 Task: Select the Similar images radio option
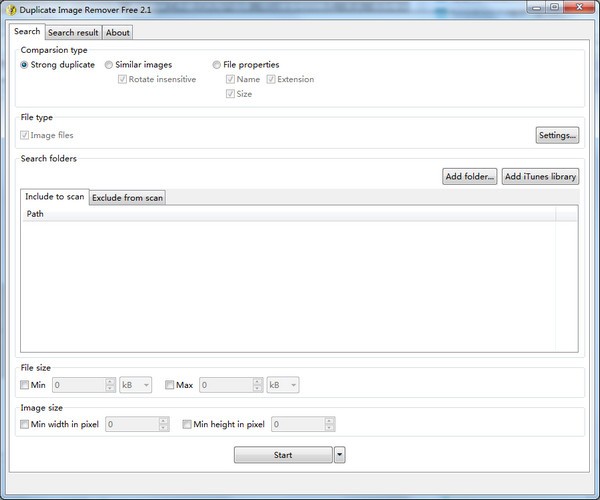tap(109, 65)
